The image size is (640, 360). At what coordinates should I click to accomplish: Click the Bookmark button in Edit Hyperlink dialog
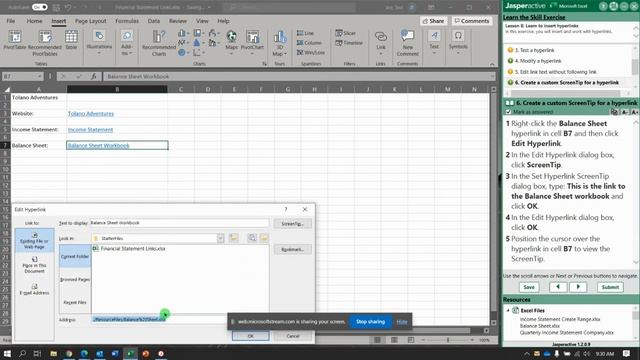tap(292, 249)
